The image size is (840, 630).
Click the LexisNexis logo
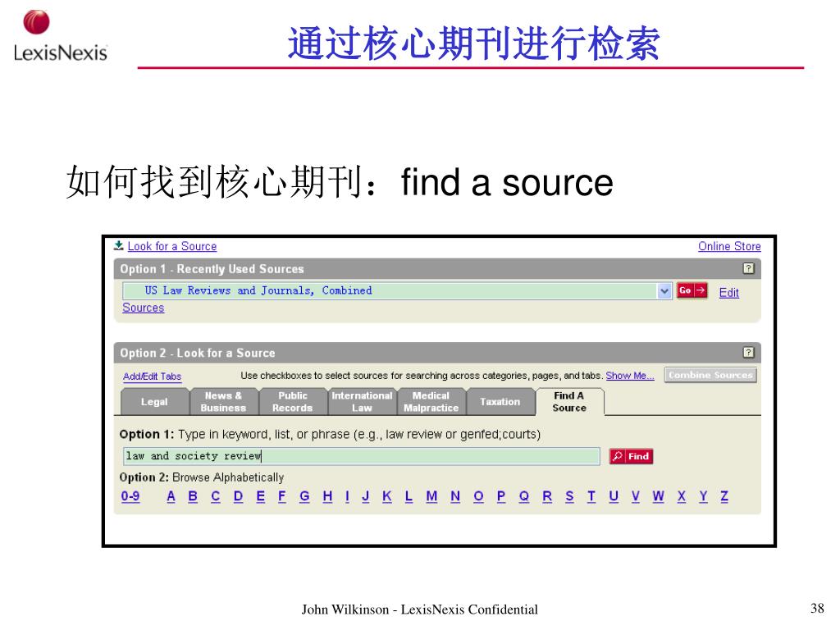click(x=60, y=36)
